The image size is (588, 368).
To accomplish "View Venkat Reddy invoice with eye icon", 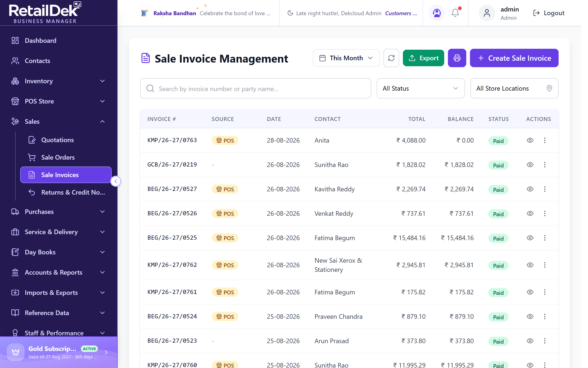I will pyautogui.click(x=530, y=213).
